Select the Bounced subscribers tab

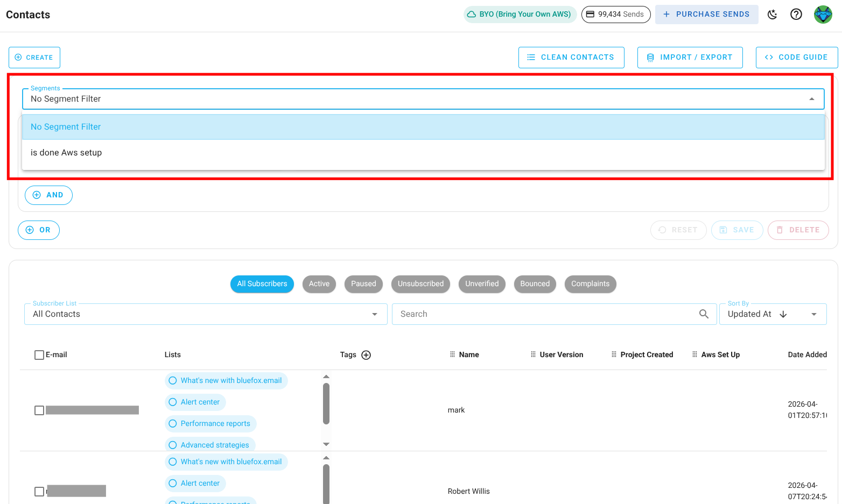pos(535,283)
